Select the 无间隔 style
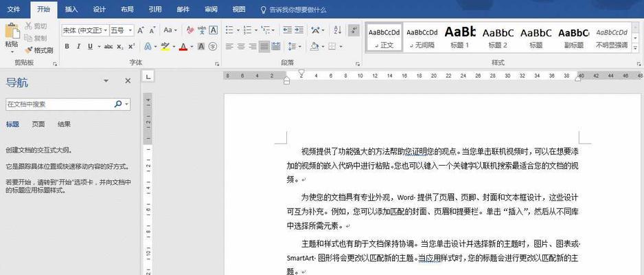This screenshot has width=644, height=275. (x=422, y=37)
